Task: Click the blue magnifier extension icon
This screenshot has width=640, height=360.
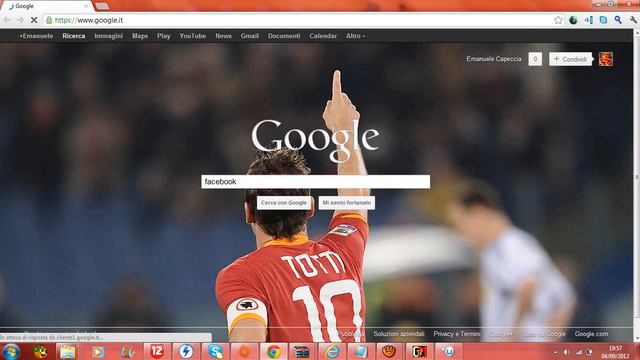Action: (x=618, y=20)
